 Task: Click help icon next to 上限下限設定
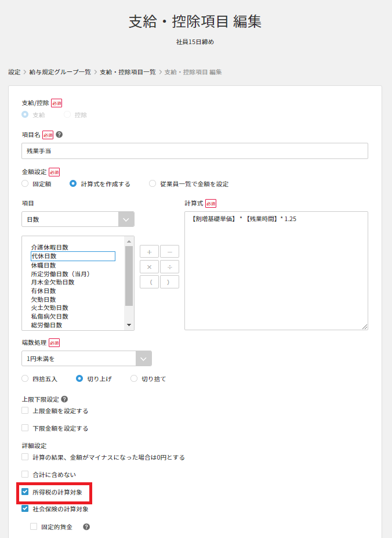(x=64, y=399)
